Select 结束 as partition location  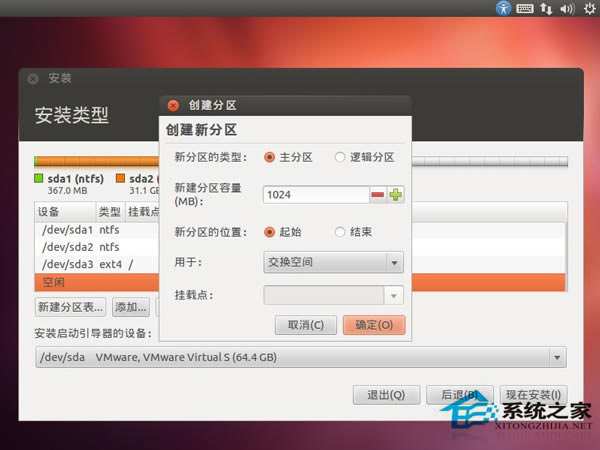340,232
